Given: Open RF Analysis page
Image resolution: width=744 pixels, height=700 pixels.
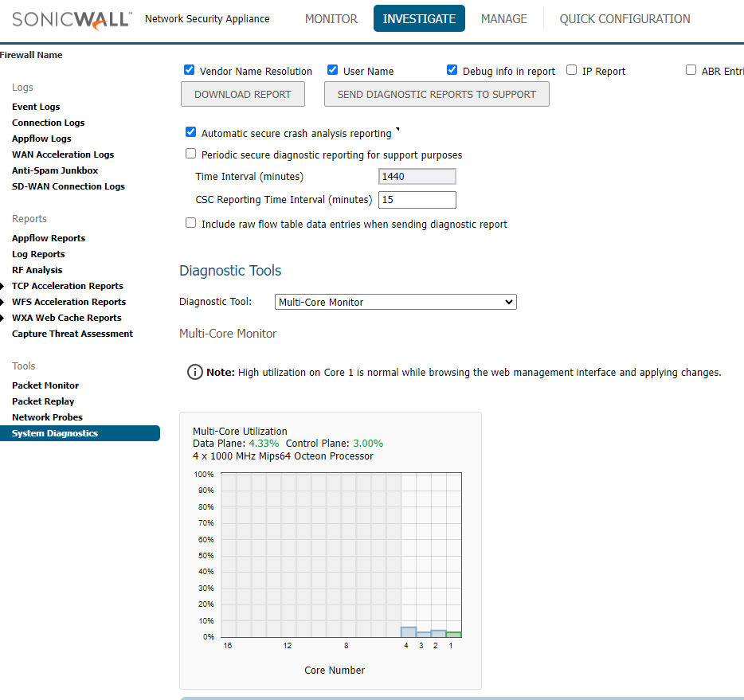Looking at the screenshot, I should [x=37, y=270].
